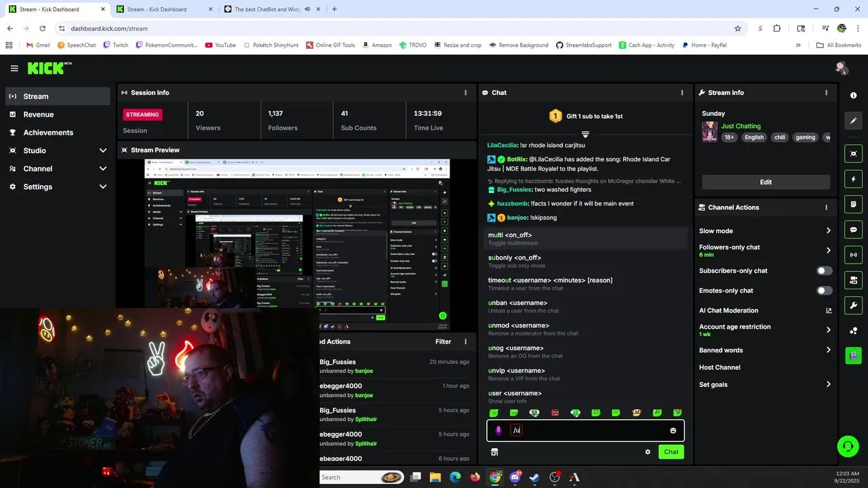Open Banned words settings

[765, 350]
